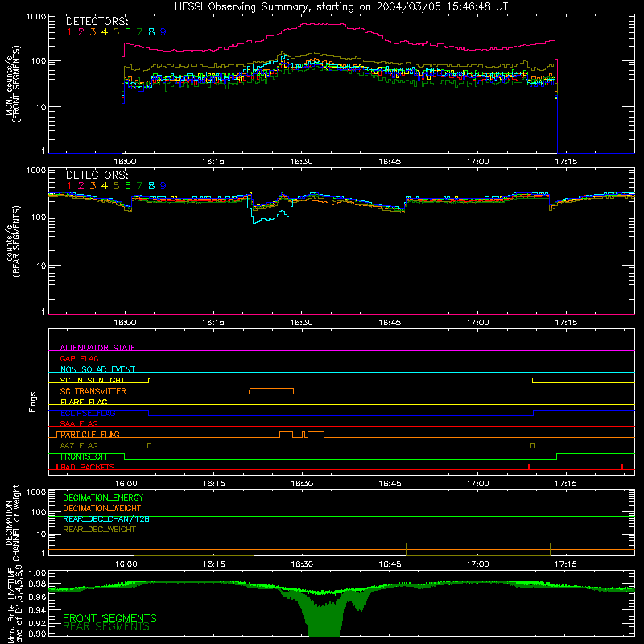Viewport: 644px width, 644px height.
Task: Click the ATTENUATOR_STATE flag label
Action: 97,348
